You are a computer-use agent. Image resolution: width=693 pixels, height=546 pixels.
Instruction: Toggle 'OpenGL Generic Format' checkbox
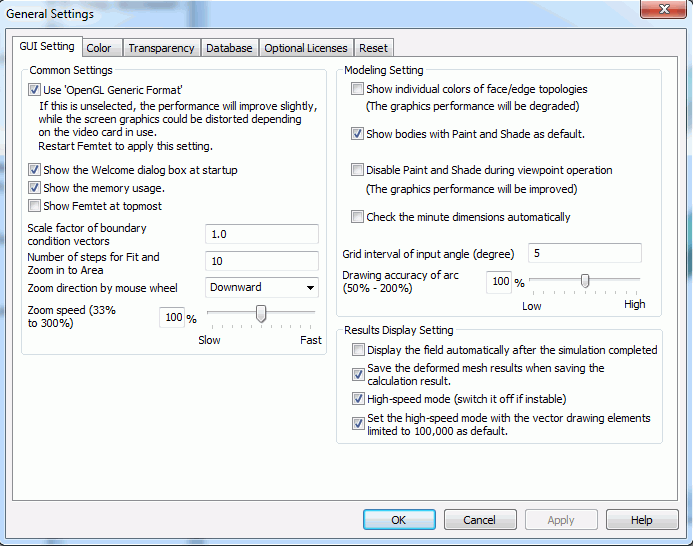[x=35, y=91]
